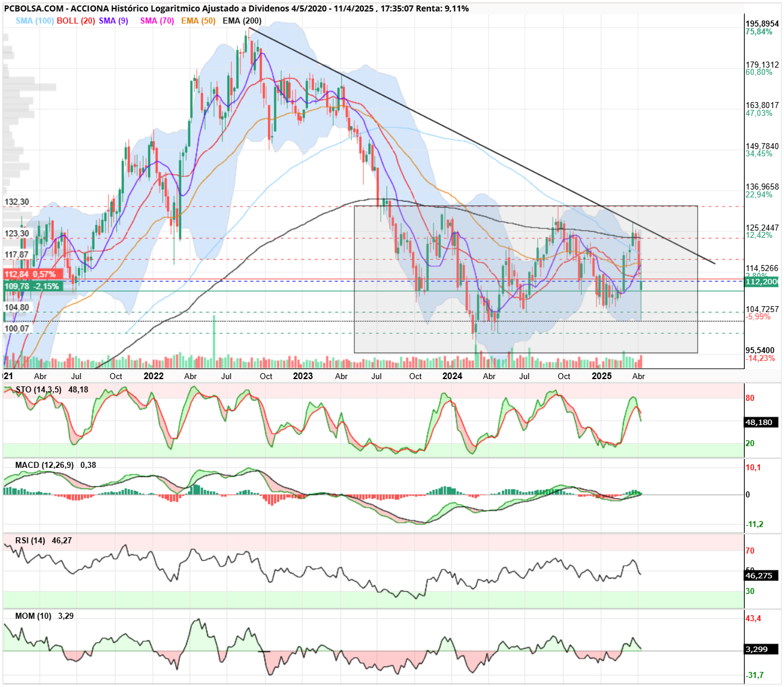Click the RSI (14) indicator title
This screenshot has height=687, width=784.
pos(30,540)
